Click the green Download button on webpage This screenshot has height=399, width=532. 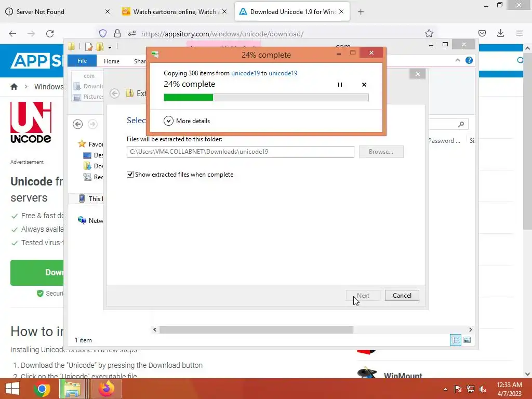[37, 273]
